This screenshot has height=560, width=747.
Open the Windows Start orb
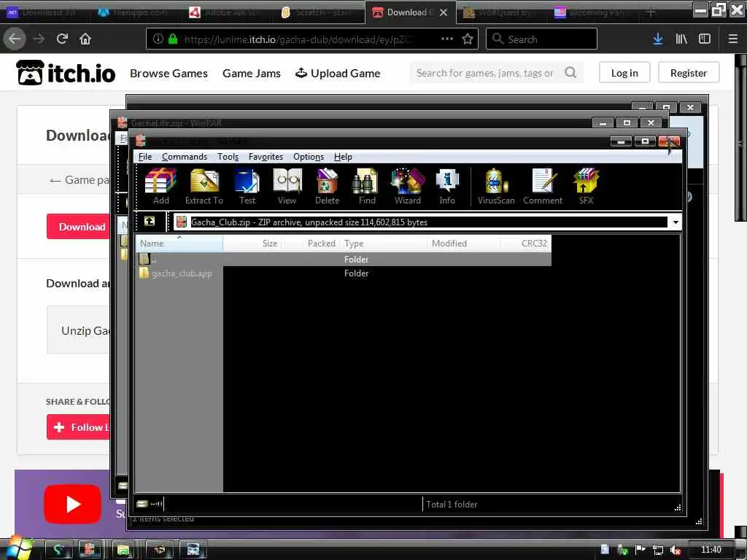pos(18,548)
